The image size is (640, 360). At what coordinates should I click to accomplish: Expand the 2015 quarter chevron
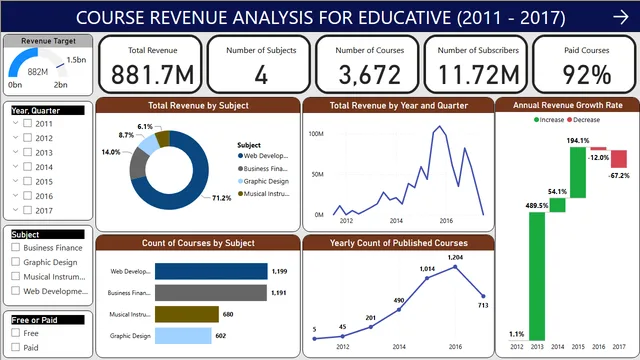tap(15, 181)
